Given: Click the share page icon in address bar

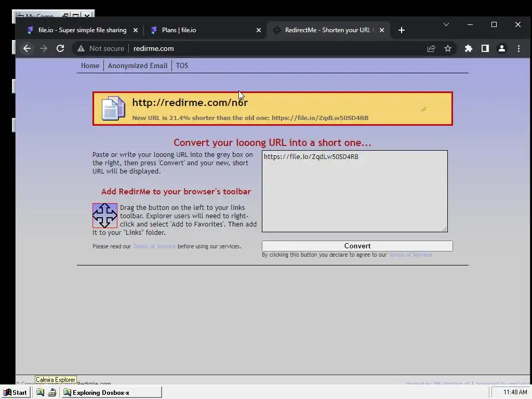Looking at the screenshot, I should point(431,48).
